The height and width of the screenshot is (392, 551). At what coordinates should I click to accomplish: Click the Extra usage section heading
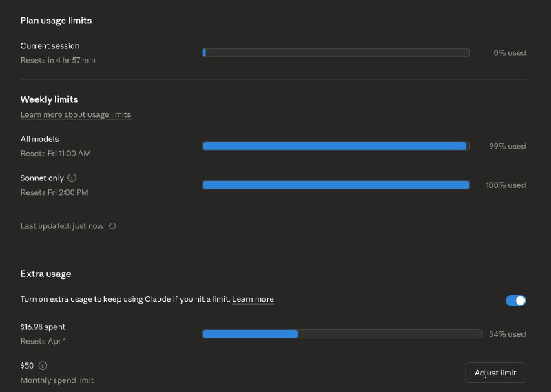click(45, 274)
